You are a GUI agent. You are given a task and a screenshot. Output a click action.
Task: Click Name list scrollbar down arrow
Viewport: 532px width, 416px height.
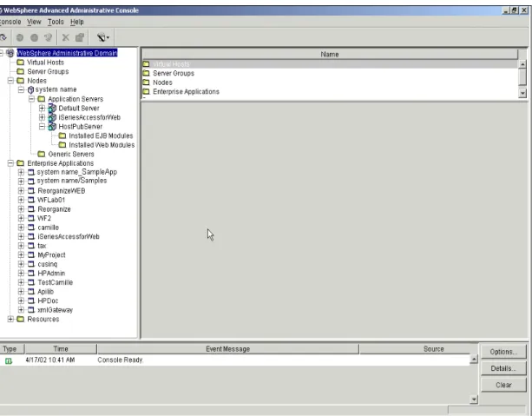tap(522, 93)
